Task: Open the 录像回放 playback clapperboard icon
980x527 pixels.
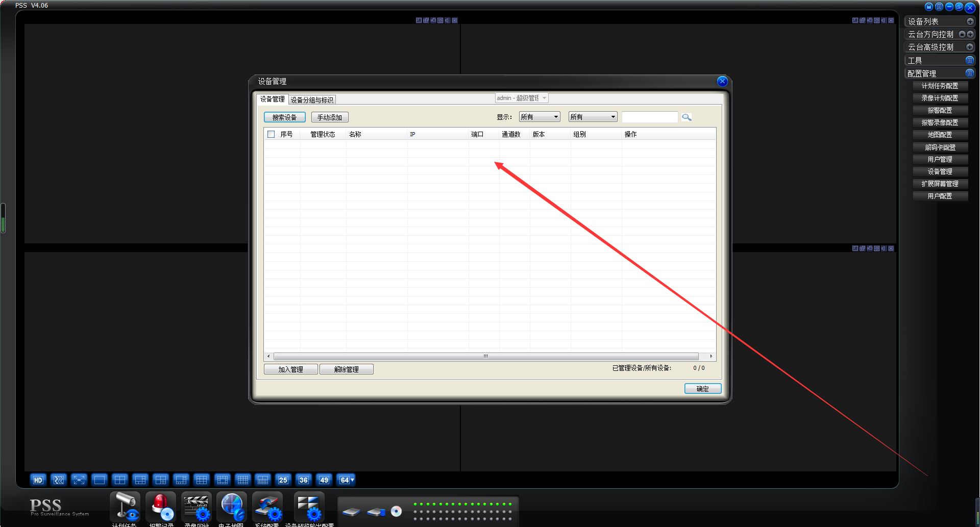Action: [197, 506]
